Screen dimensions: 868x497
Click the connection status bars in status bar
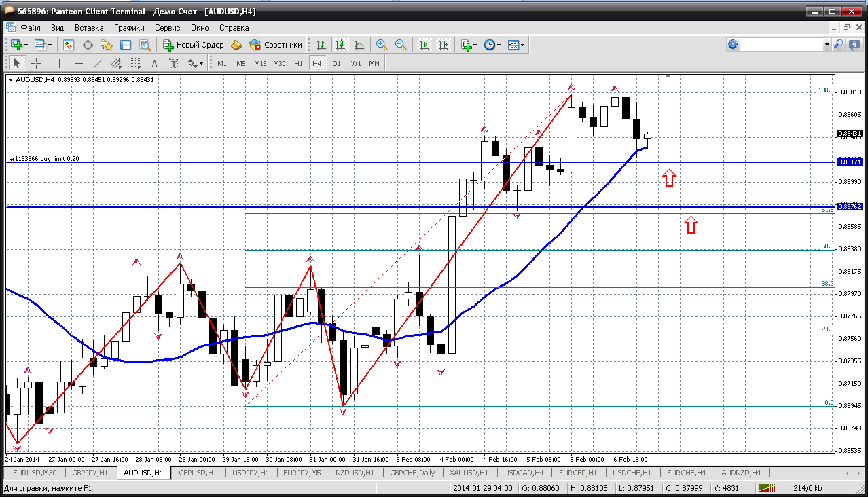767,488
